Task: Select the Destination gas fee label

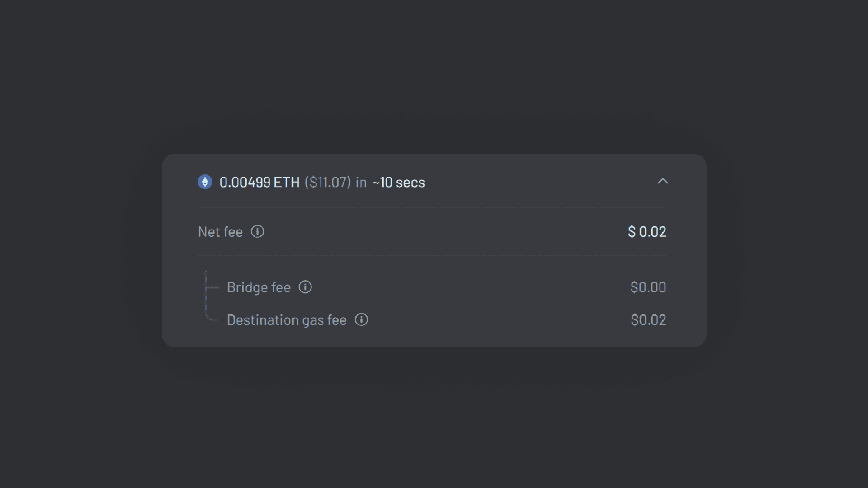Action: (287, 320)
